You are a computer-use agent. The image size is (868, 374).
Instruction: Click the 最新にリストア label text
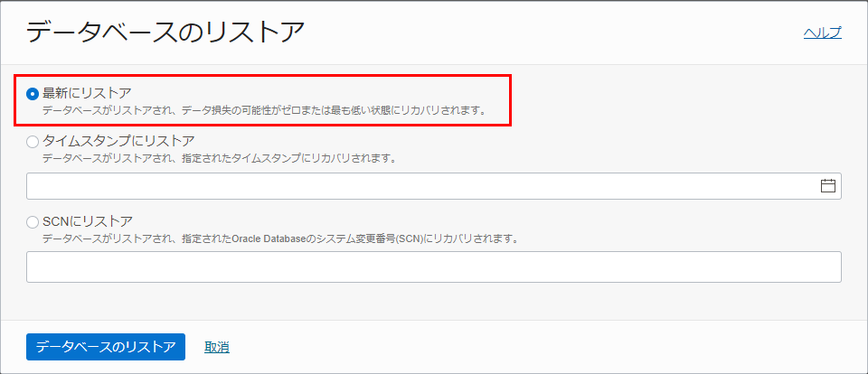tap(87, 92)
